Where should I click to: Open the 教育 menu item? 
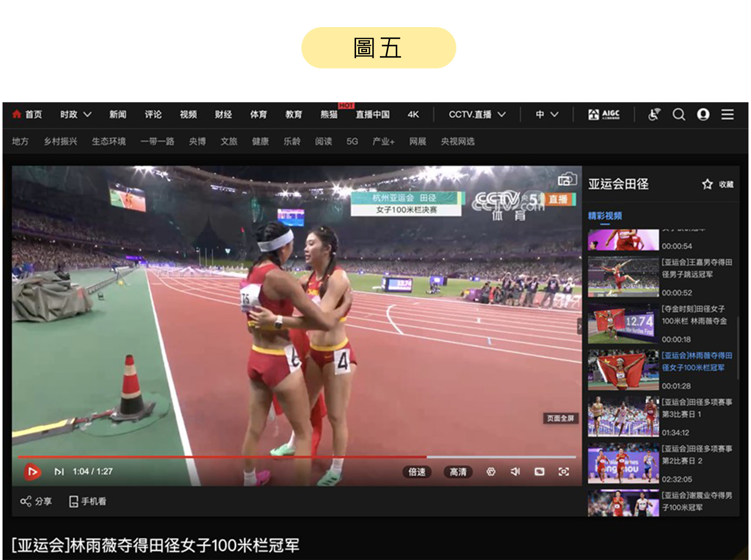[x=293, y=114]
